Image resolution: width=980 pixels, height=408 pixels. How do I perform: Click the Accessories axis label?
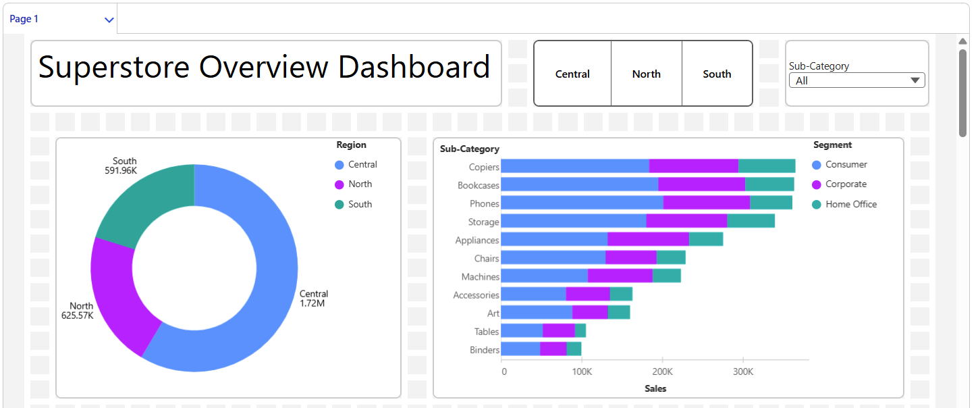tap(477, 295)
